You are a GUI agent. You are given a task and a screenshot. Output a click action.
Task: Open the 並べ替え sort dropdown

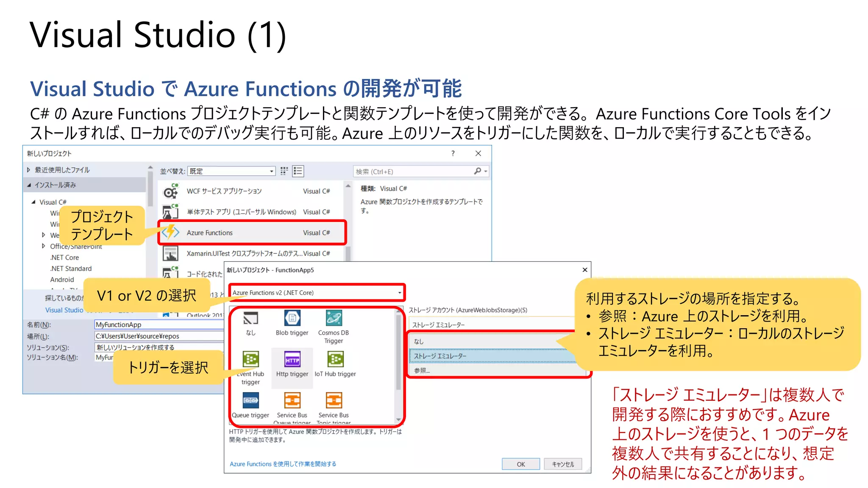pyautogui.click(x=231, y=171)
